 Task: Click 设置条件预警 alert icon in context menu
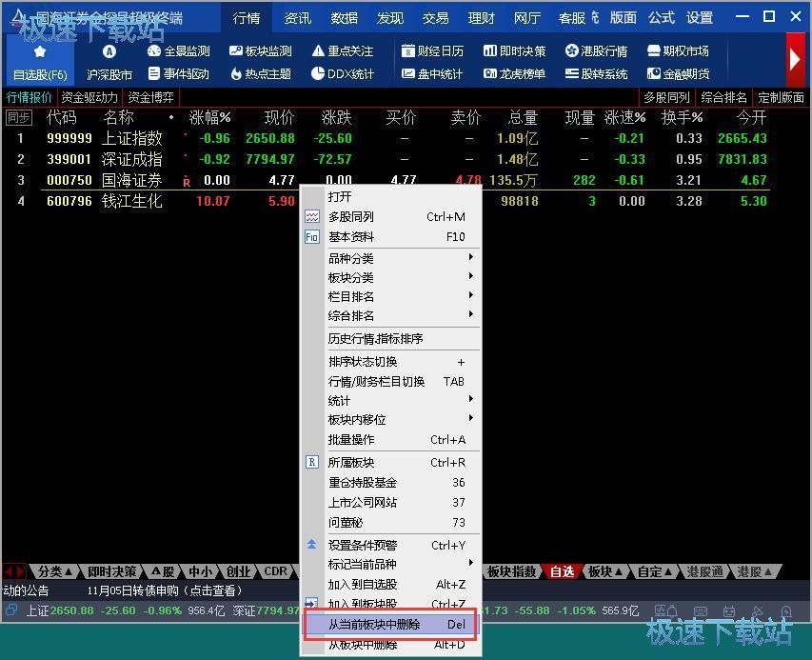311,545
